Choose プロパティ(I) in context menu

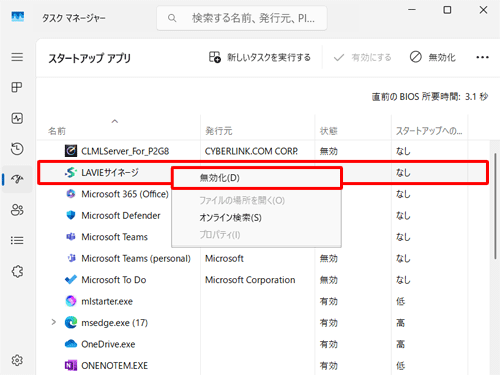click(x=256, y=235)
